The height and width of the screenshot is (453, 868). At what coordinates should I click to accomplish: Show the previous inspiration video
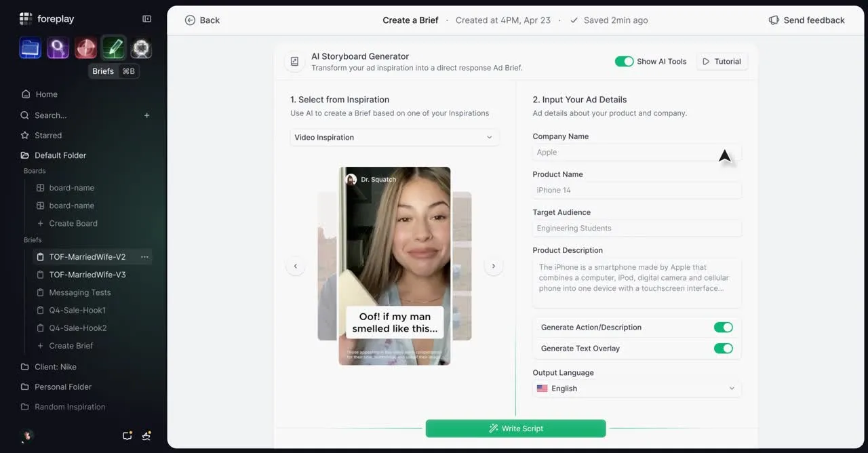pyautogui.click(x=295, y=266)
